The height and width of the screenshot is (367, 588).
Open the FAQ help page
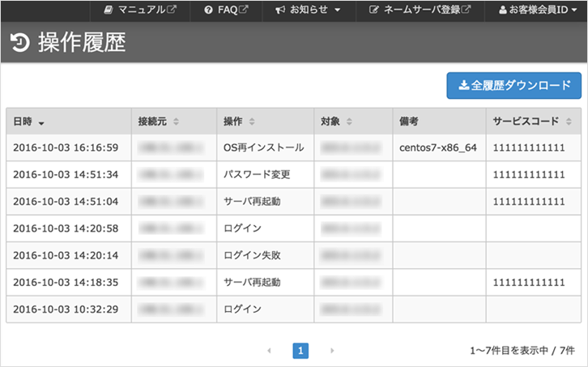tap(226, 11)
